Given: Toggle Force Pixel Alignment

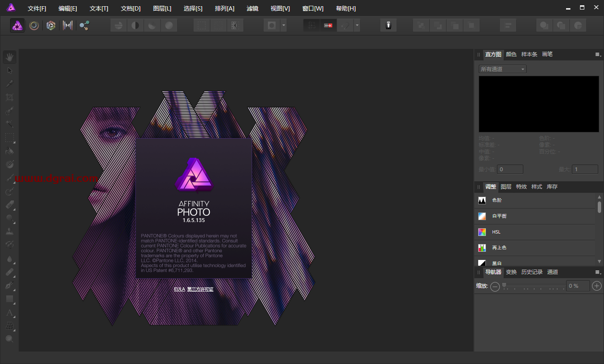Looking at the screenshot, I should coord(328,25).
